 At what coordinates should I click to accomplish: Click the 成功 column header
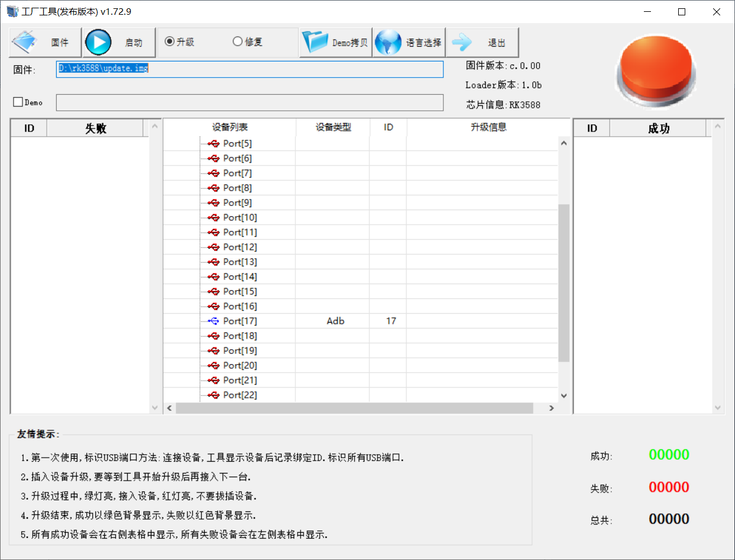[658, 128]
